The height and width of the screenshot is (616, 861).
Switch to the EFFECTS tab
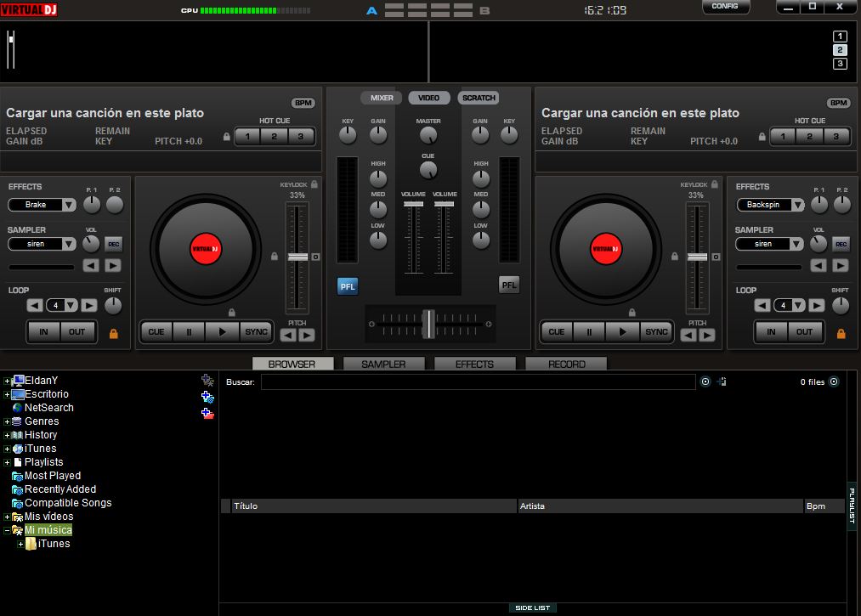coord(475,364)
